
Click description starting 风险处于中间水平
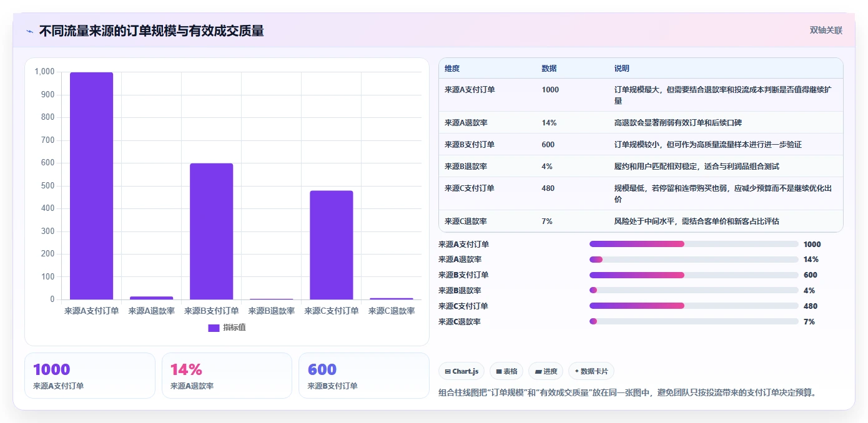[697, 221]
